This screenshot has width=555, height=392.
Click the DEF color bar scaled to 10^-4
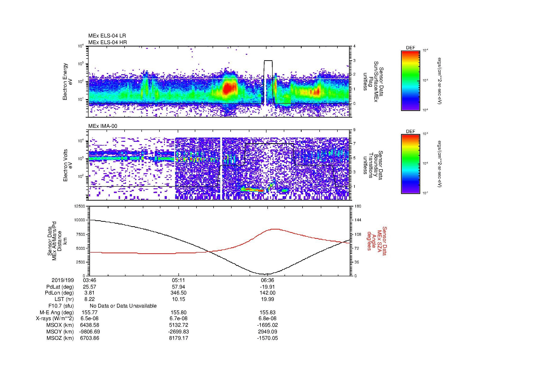point(410,80)
